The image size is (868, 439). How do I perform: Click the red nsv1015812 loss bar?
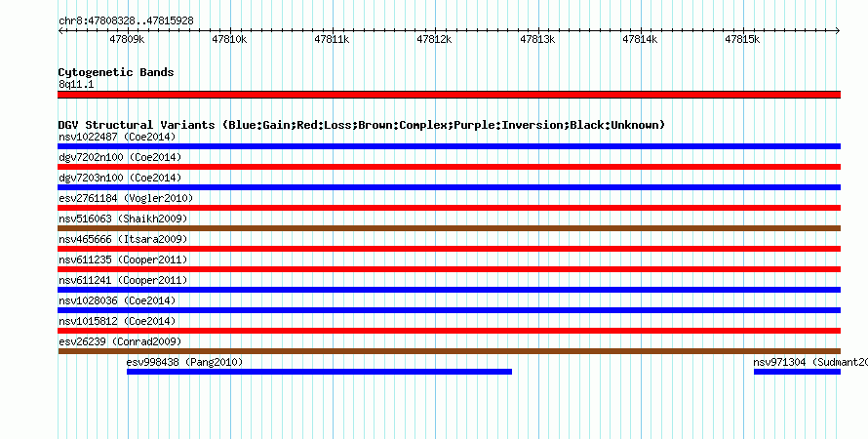449,331
